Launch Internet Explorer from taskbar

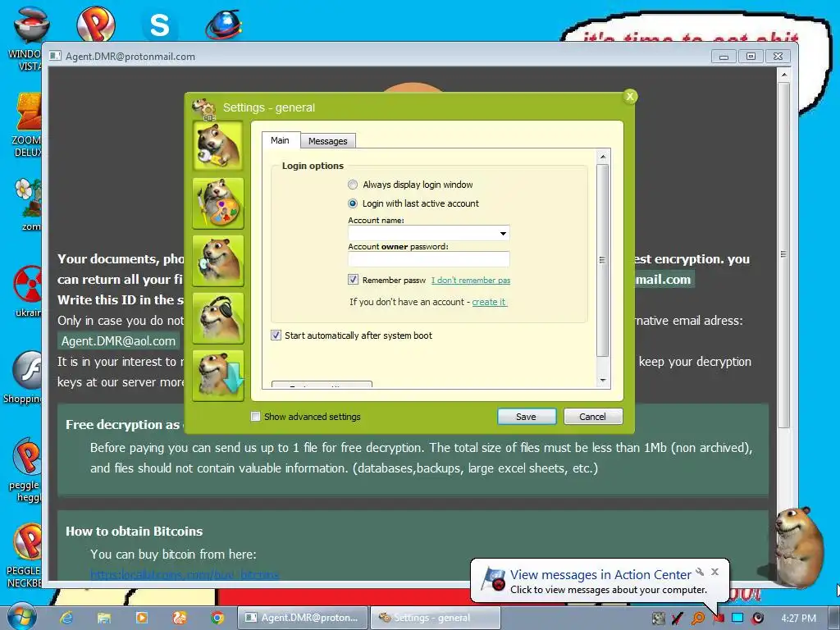tap(66, 618)
